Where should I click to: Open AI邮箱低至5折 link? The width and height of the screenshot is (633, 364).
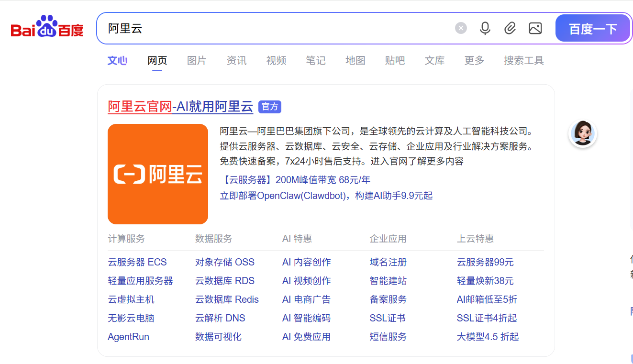point(487,299)
